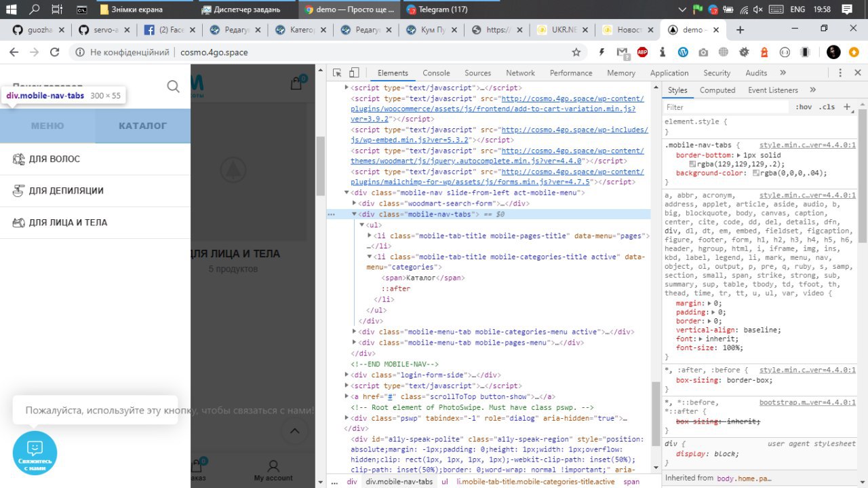868x488 pixels.
Task: Expand the login-form-side div node
Action: [x=347, y=375]
